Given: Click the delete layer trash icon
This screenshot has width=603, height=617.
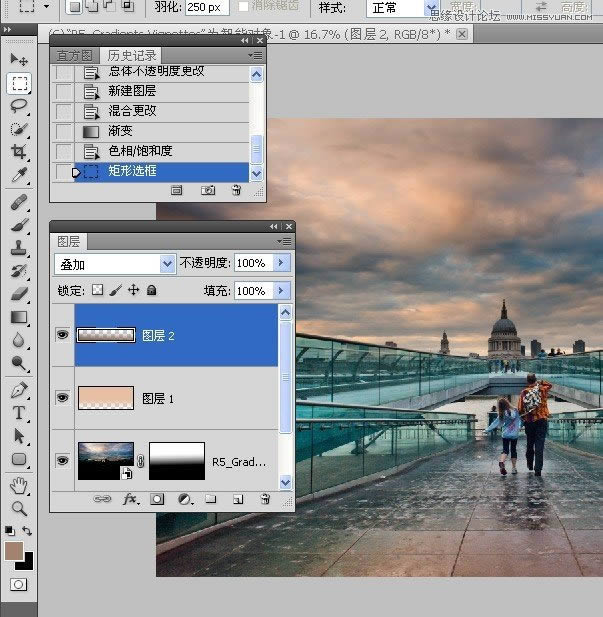Looking at the screenshot, I should click(x=265, y=498).
